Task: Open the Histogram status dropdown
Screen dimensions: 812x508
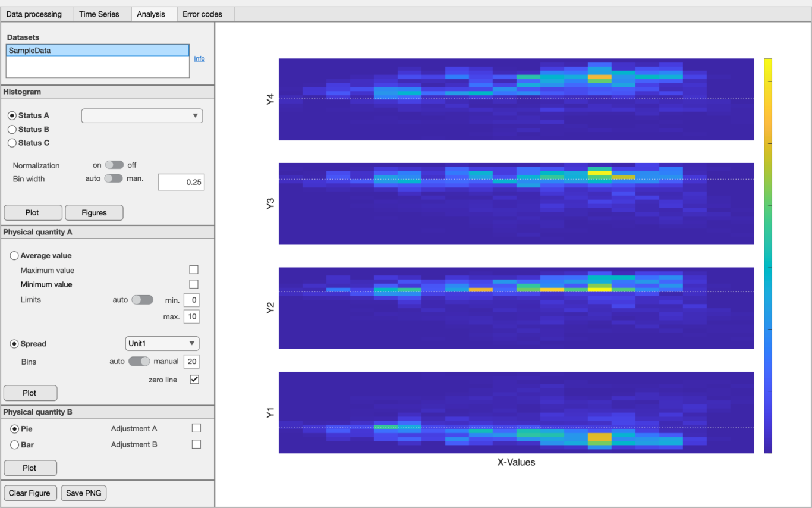Action: pos(141,115)
